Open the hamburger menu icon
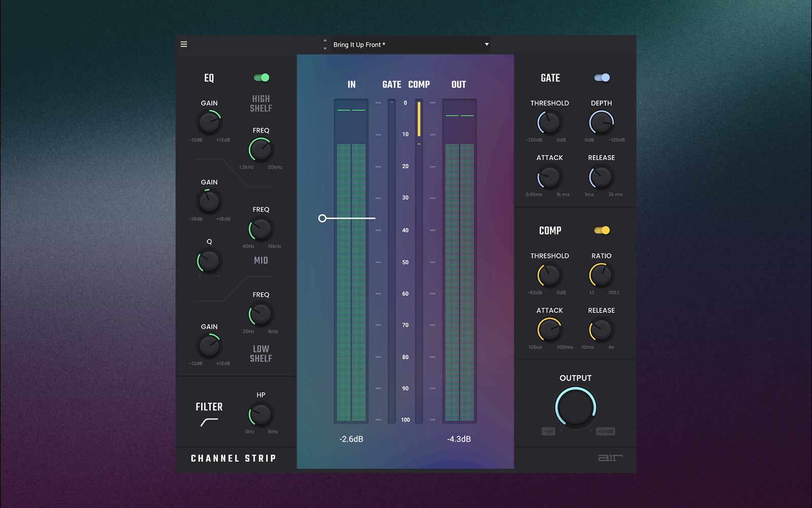The width and height of the screenshot is (812, 508). 184,45
